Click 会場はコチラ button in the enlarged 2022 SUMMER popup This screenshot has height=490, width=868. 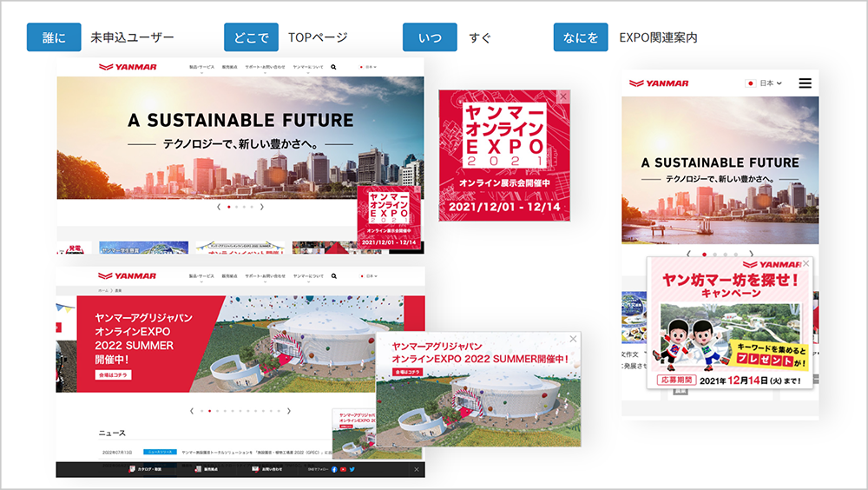coord(407,372)
